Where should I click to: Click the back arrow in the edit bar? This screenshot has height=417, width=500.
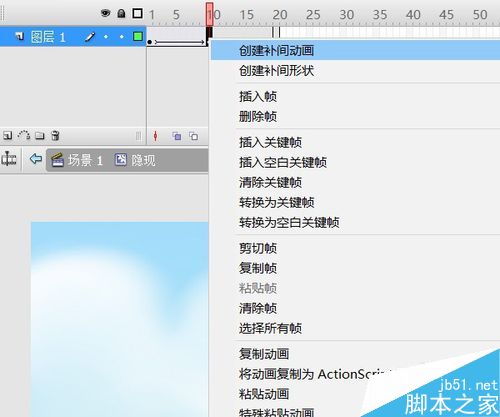(36, 159)
